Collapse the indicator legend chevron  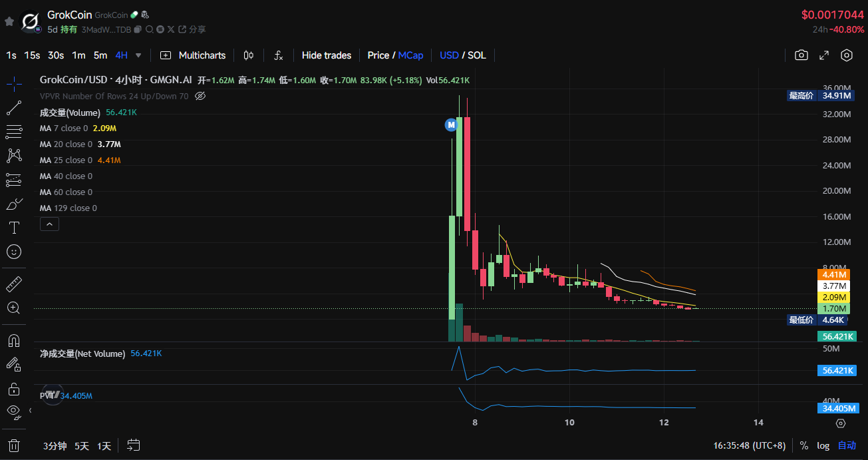50,225
